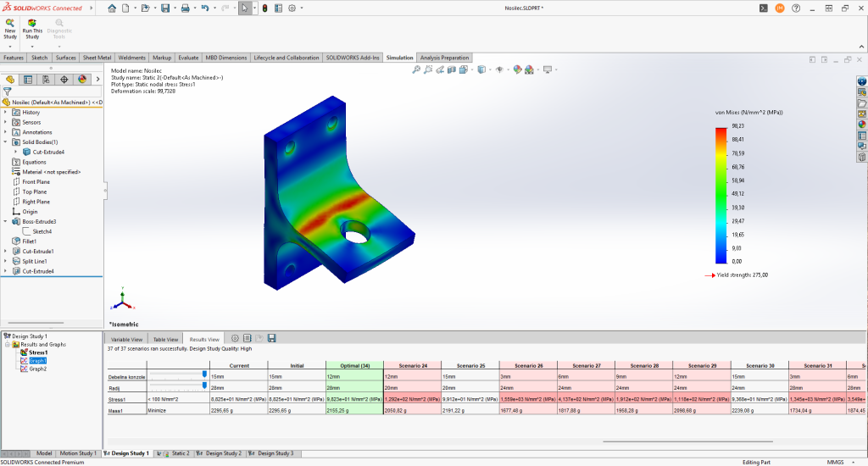Click the Select cursor tool

(245, 8)
